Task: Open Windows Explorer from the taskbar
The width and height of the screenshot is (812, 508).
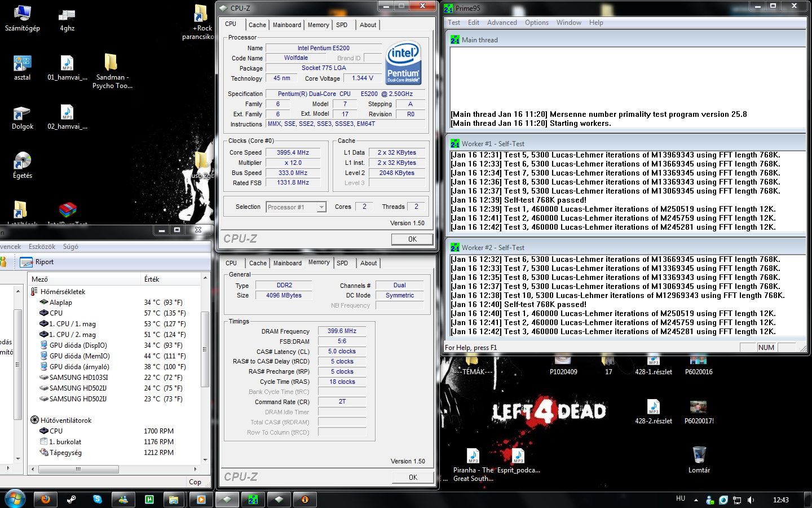Action: (x=174, y=500)
